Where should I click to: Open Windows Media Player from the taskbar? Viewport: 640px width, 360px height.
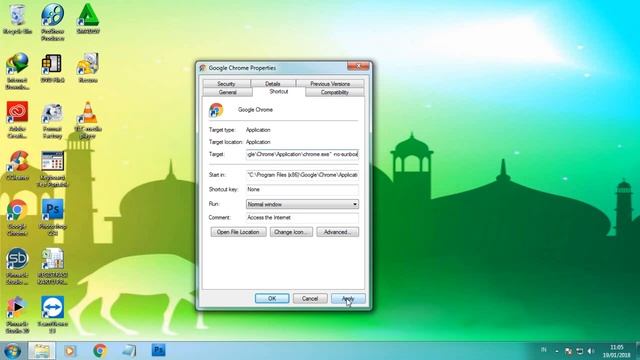(x=70, y=351)
